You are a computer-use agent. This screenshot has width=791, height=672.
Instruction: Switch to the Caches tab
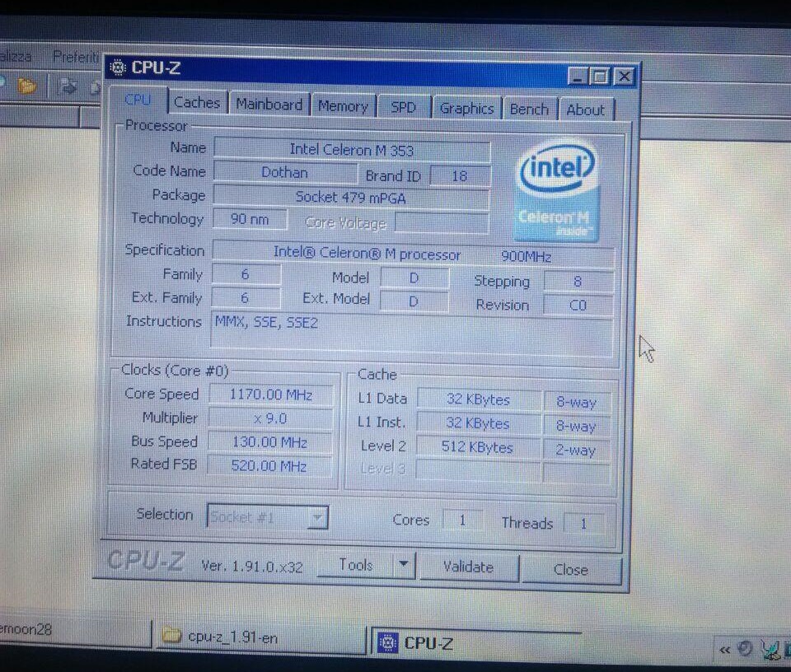click(197, 102)
